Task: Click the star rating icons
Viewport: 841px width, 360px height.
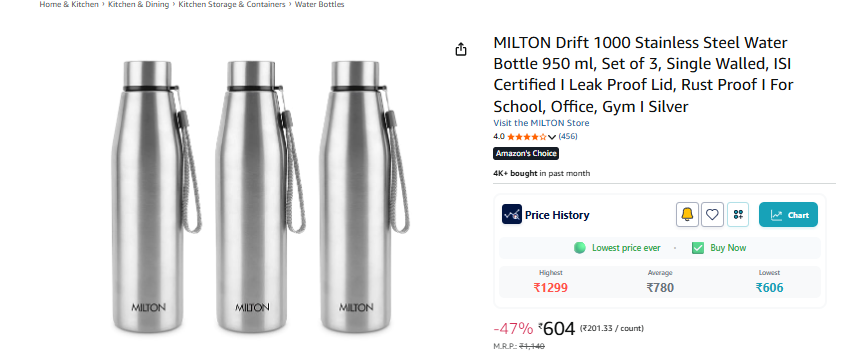Action: [x=527, y=136]
